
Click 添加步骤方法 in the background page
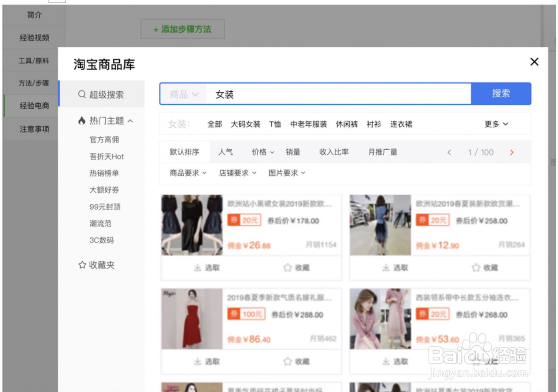pyautogui.click(x=182, y=29)
